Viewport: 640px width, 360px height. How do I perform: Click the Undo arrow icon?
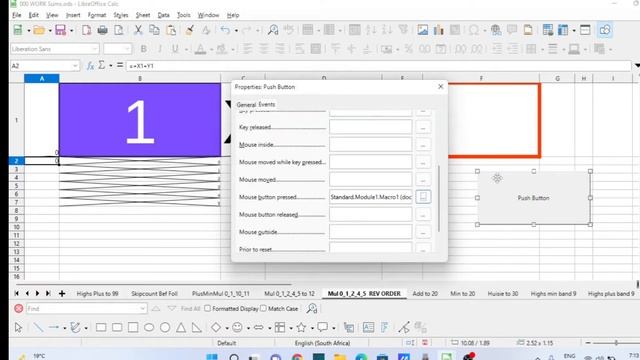(225, 30)
